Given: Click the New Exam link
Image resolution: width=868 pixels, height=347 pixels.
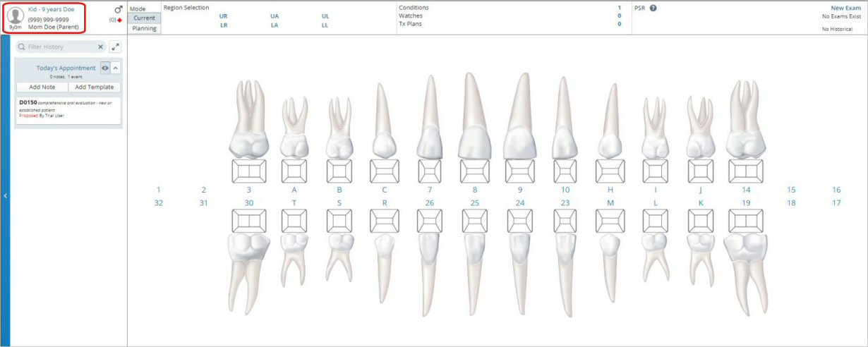Looking at the screenshot, I should coord(845,8).
